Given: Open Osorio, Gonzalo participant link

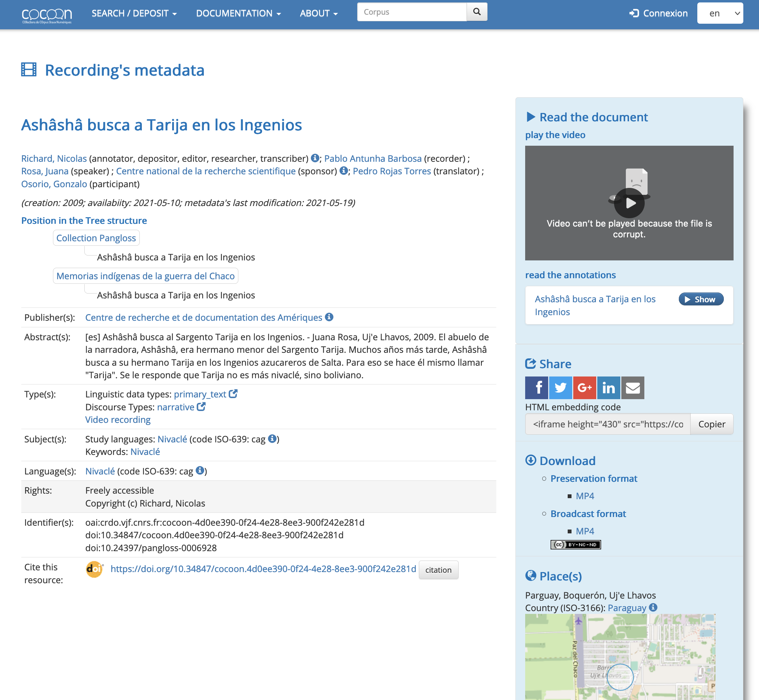Looking at the screenshot, I should point(54,184).
